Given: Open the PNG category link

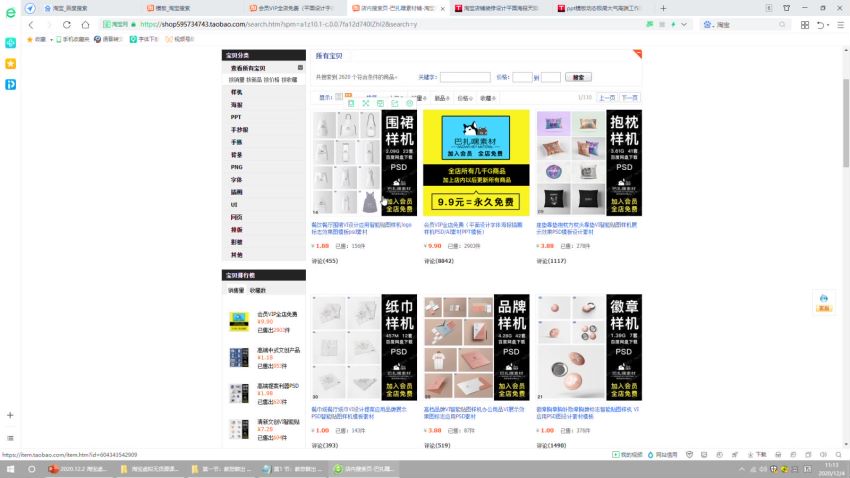Looking at the screenshot, I should [236, 167].
